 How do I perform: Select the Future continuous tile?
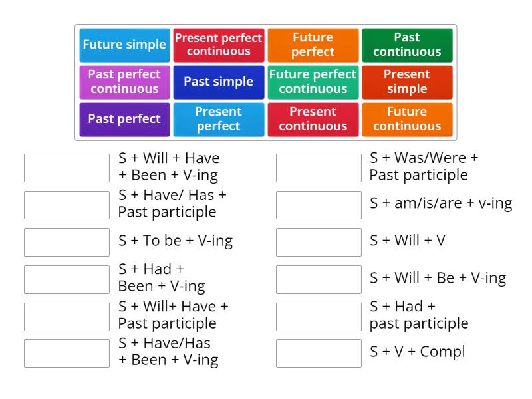coord(407,119)
